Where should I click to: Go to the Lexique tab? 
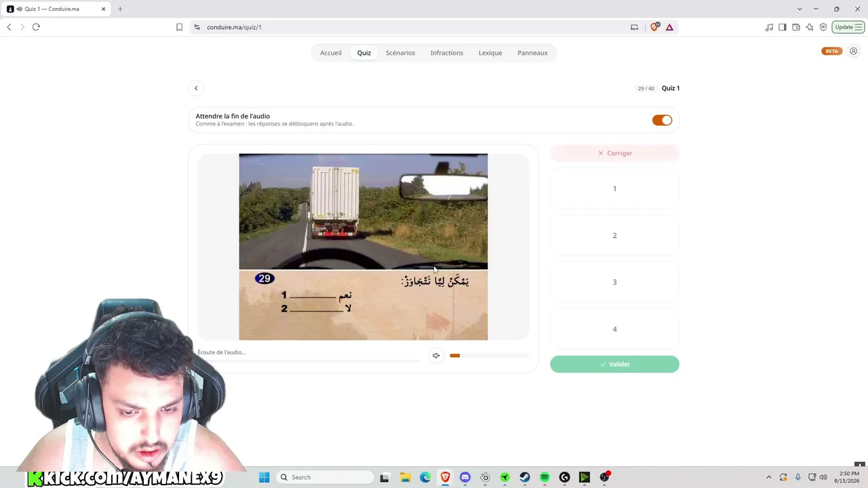490,53
